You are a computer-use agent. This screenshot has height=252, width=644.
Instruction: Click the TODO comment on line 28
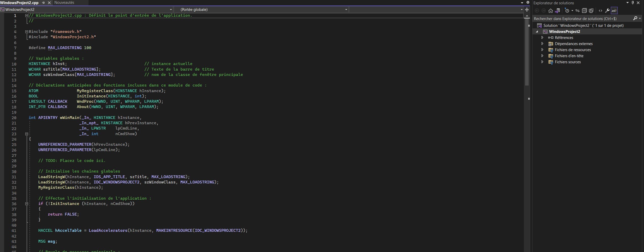72,161
